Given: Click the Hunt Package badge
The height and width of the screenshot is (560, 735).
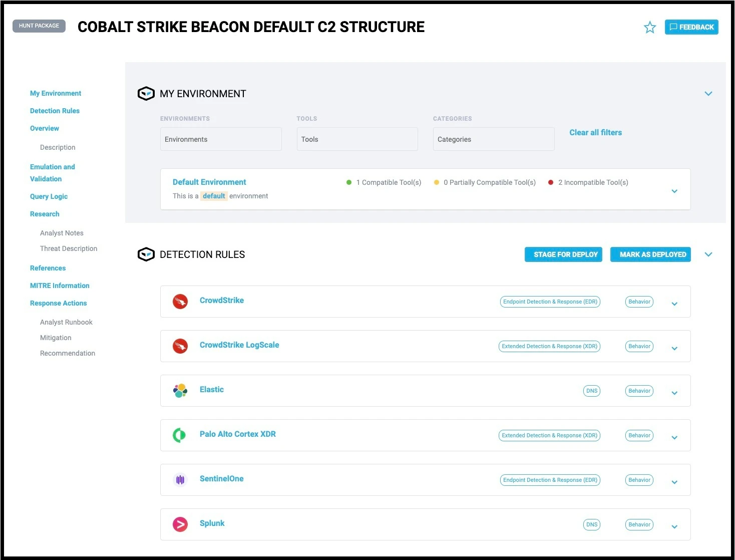Looking at the screenshot, I should (39, 26).
